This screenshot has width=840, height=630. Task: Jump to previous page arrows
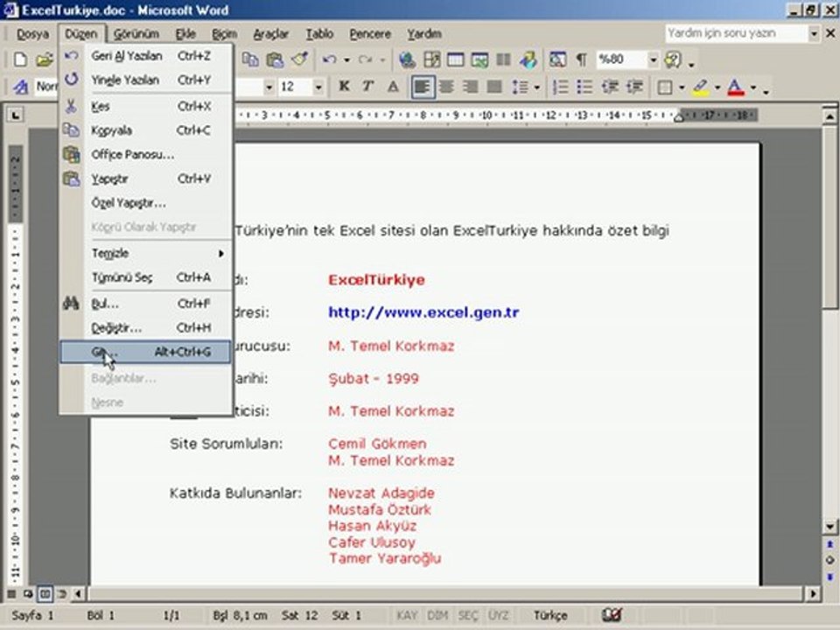829,544
